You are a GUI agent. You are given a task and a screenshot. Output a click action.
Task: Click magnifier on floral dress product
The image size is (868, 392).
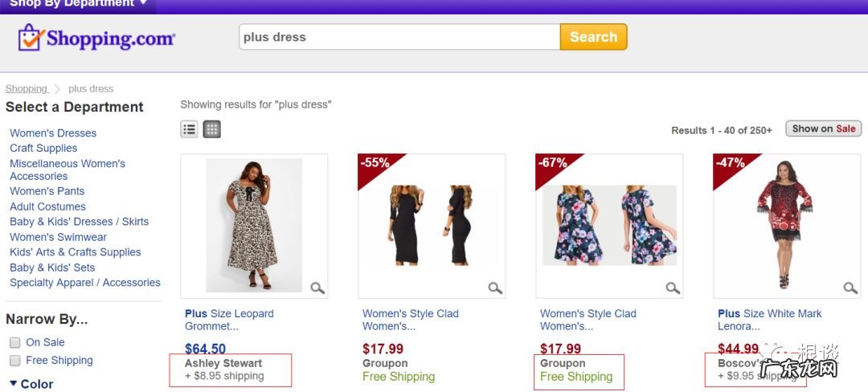pos(673,288)
